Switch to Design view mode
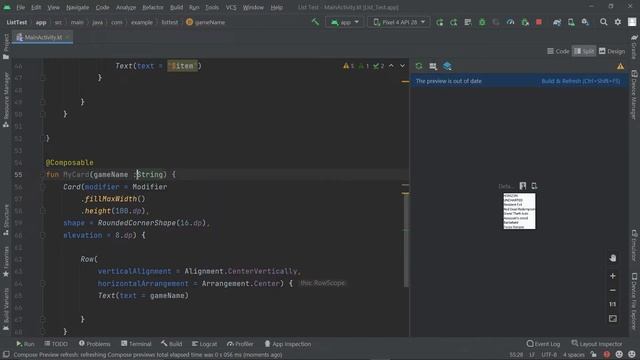This screenshot has height=360, width=640. [x=611, y=51]
